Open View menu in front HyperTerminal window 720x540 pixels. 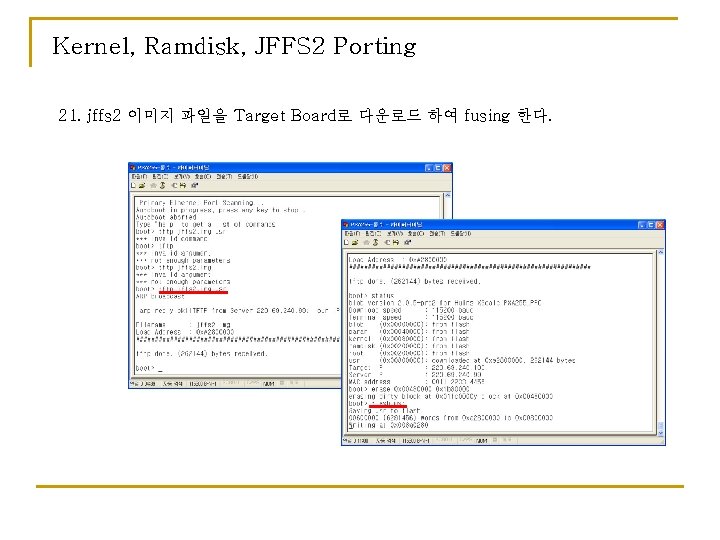[395, 234]
